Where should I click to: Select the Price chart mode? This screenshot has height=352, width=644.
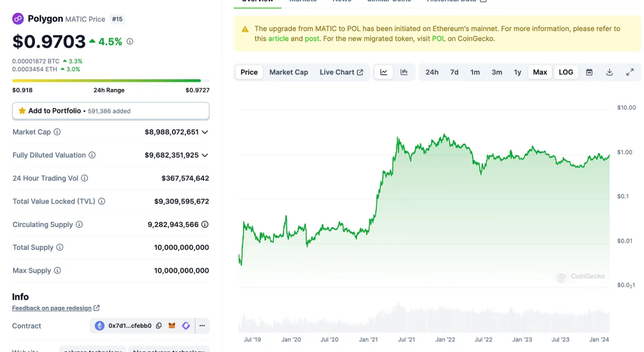(249, 72)
